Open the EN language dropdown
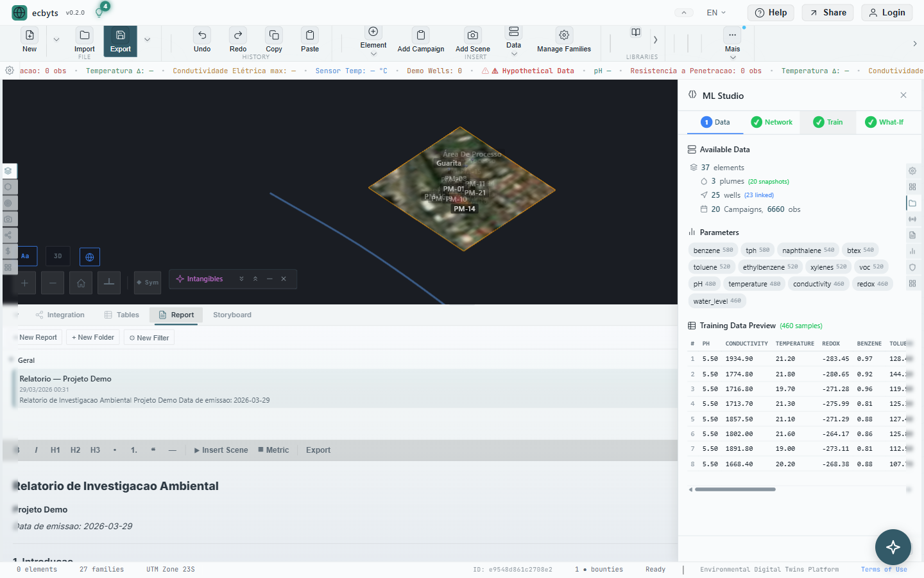The width and height of the screenshot is (924, 578). tap(716, 12)
